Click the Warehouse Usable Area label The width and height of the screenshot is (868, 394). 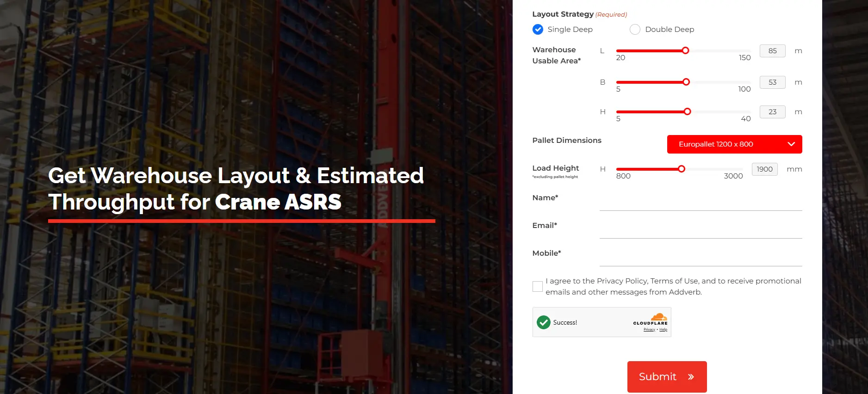click(557, 55)
